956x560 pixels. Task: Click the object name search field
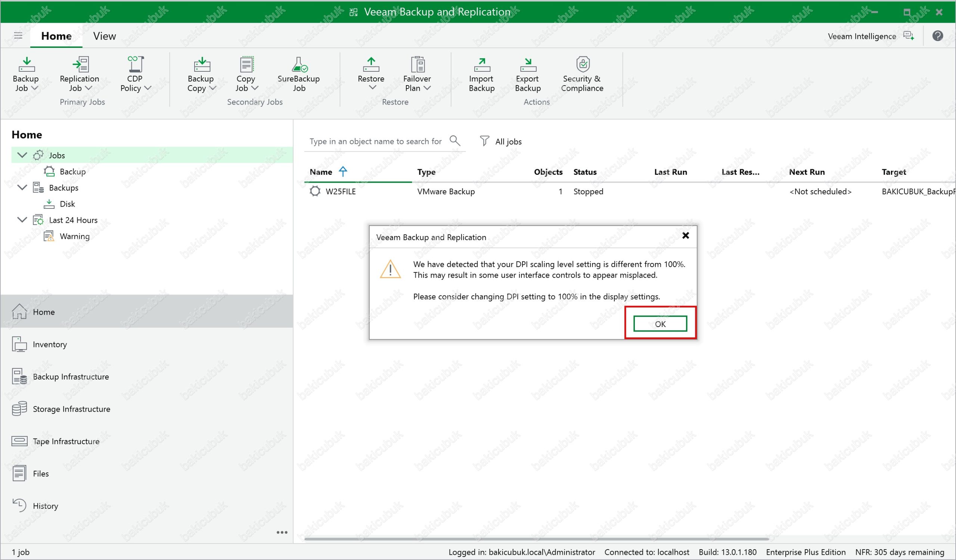click(376, 142)
